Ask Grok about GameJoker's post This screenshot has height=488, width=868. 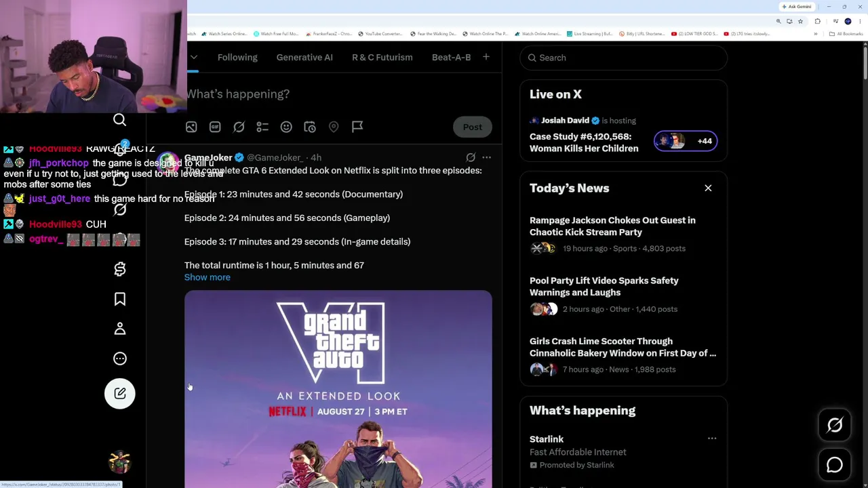tap(471, 157)
